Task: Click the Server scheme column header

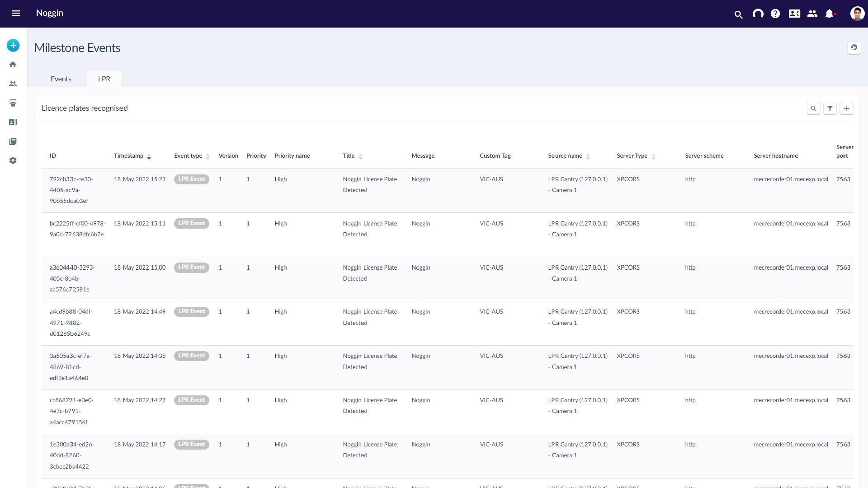Action: (x=704, y=156)
